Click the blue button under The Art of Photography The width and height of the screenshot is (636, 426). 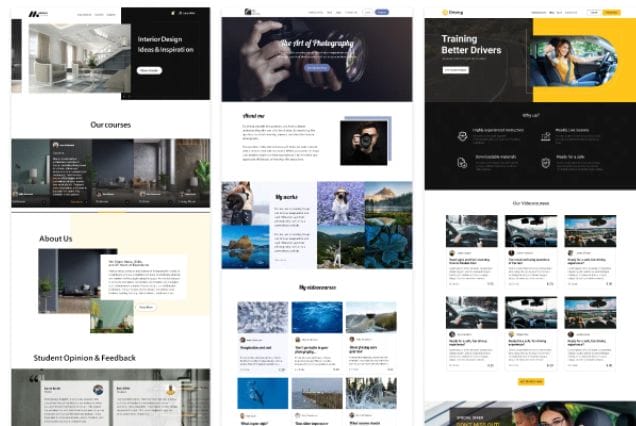(x=317, y=68)
